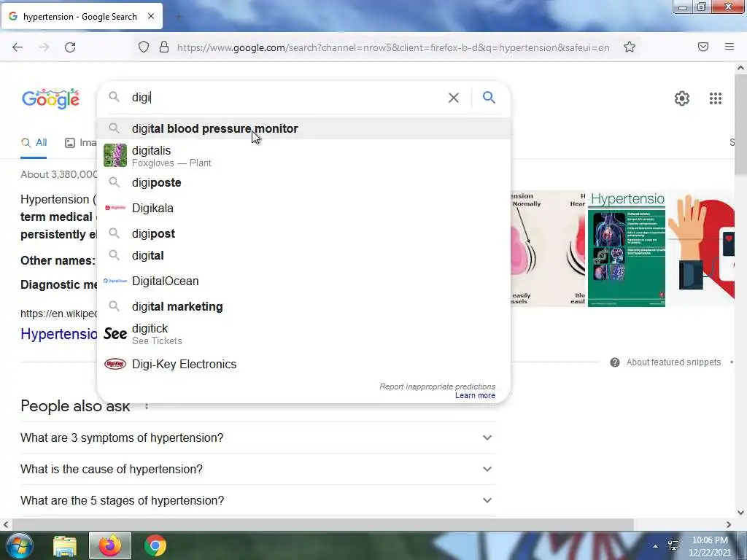Go back with the browser back arrow
The height and width of the screenshot is (560, 747).
coord(18,47)
